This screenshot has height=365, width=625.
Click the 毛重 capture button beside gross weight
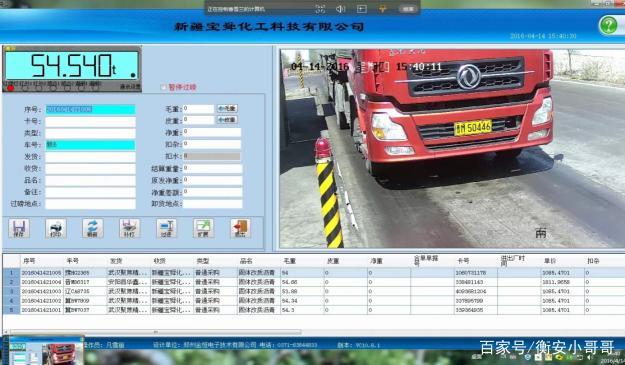tap(227, 108)
